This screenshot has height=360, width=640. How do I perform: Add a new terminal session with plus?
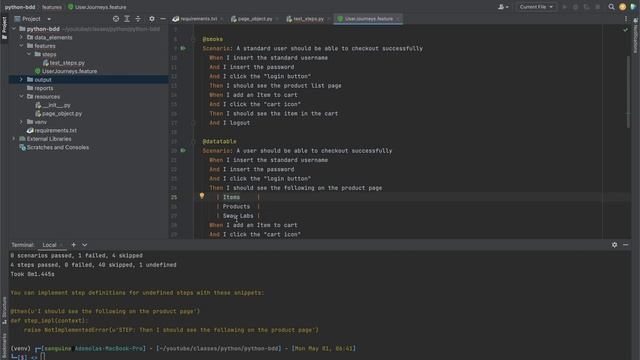tap(73, 245)
